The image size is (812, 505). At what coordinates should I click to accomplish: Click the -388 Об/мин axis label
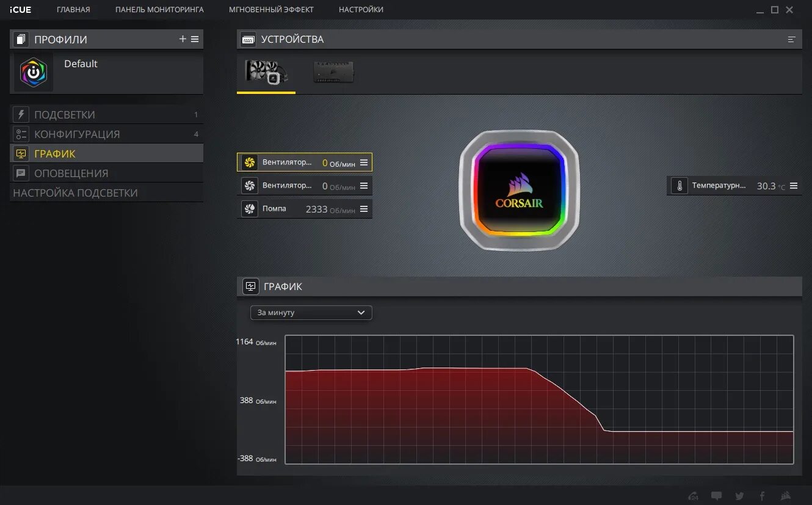click(256, 459)
